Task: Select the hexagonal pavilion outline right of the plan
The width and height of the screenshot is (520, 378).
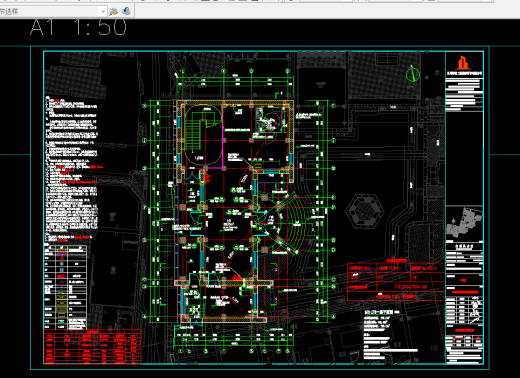Action: pyautogui.click(x=365, y=211)
